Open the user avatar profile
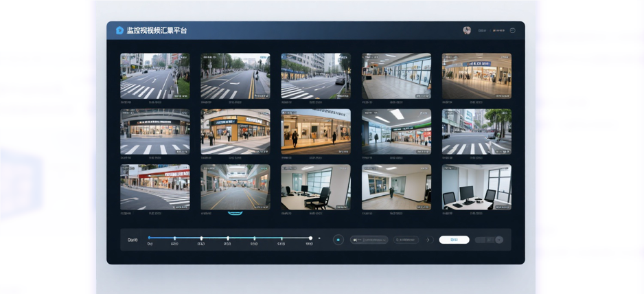 tap(467, 30)
